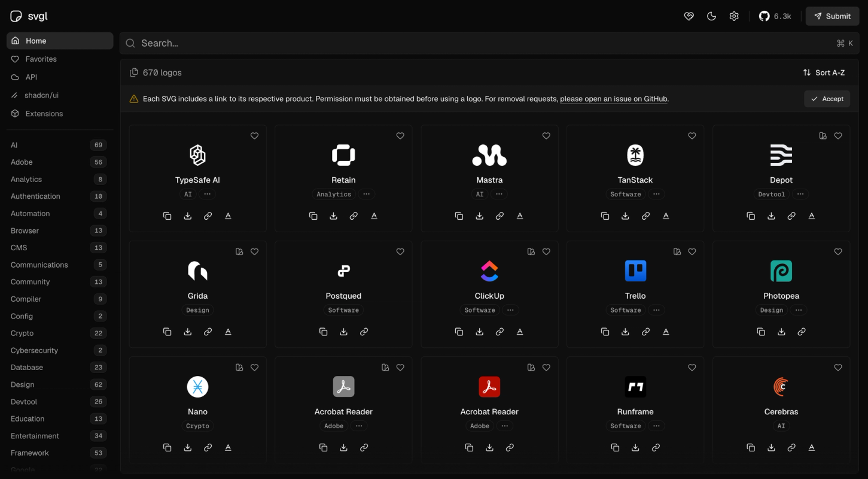
Task: Switch Depot to its light/dark variant
Action: (x=823, y=136)
